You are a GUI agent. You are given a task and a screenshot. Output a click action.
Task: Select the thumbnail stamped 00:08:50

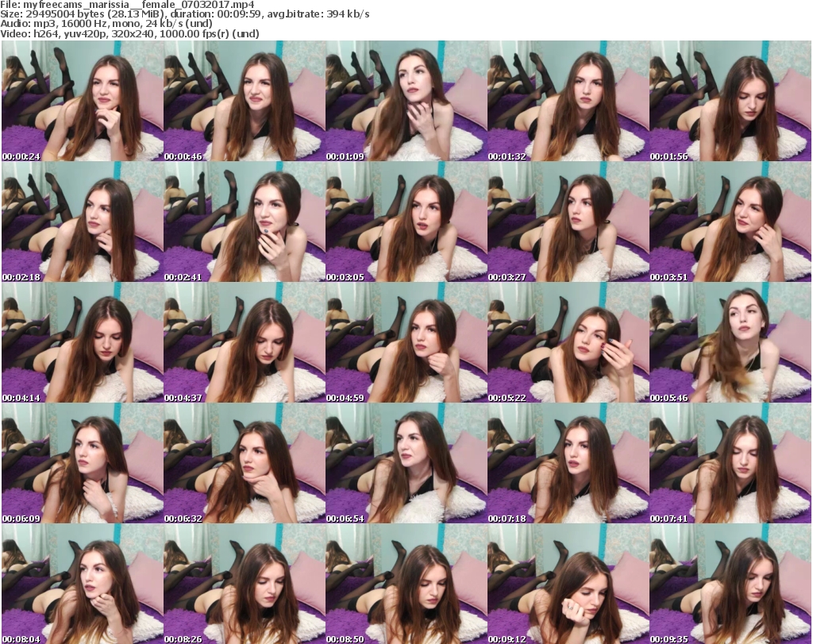tap(406, 584)
